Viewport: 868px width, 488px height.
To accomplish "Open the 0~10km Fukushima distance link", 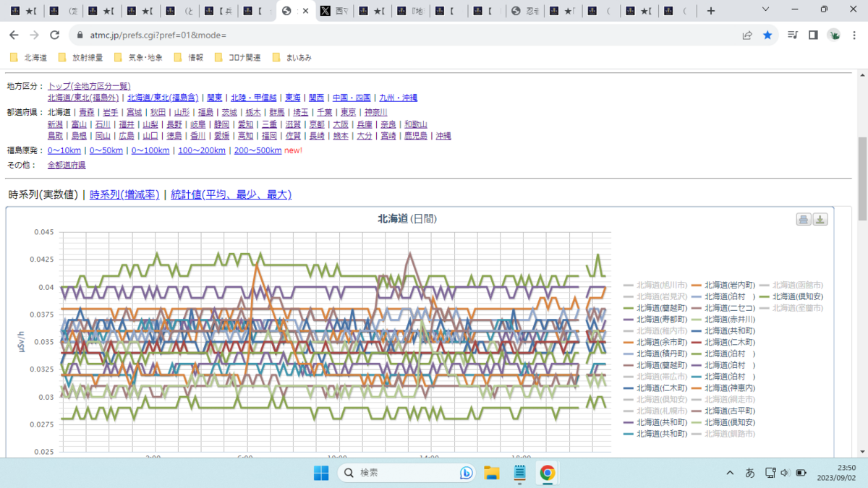I will point(64,150).
